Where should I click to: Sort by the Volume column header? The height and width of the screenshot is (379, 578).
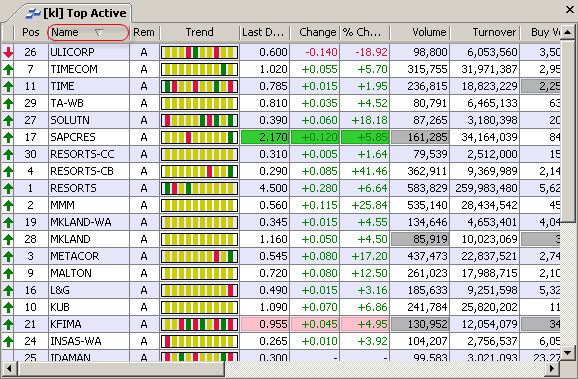click(419, 32)
